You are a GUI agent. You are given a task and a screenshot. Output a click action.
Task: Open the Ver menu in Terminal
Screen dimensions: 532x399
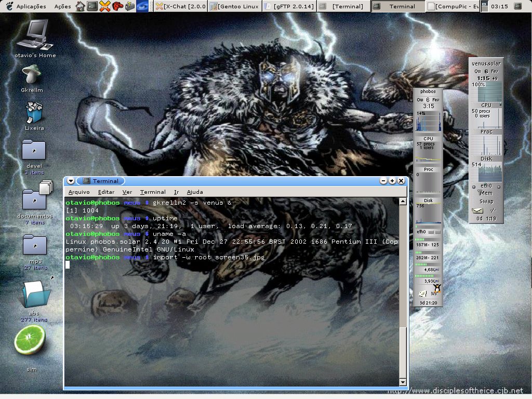[x=127, y=192]
